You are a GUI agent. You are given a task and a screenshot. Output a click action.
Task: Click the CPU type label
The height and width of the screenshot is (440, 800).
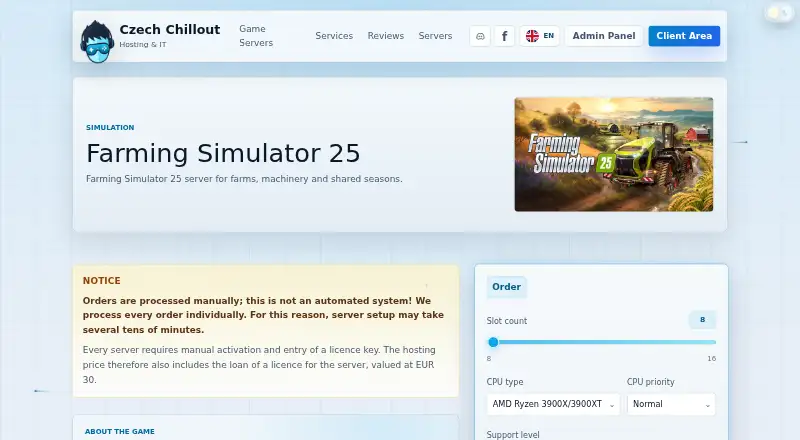505,382
